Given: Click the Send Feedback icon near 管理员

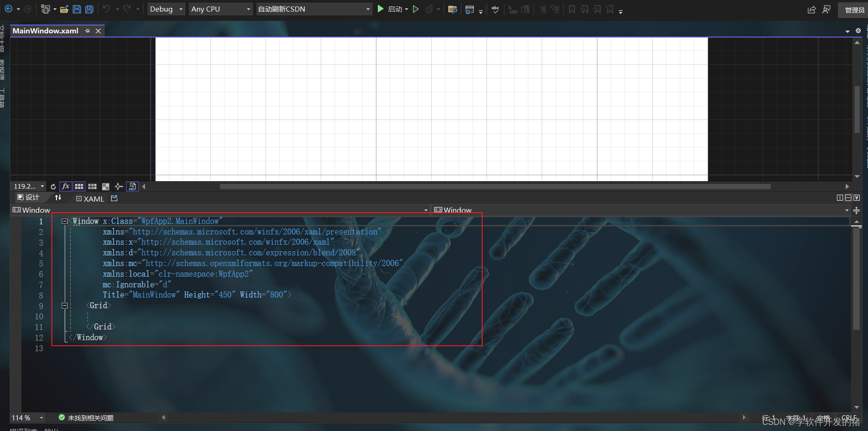Looking at the screenshot, I should (826, 9).
